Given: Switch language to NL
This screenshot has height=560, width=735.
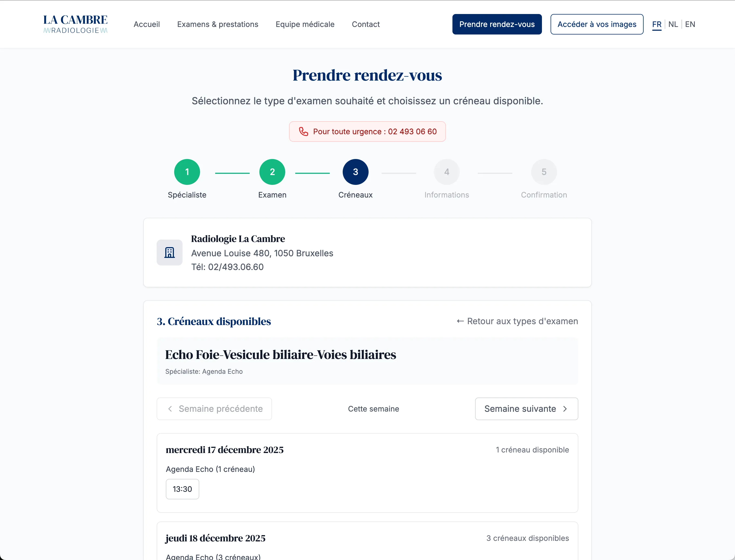Looking at the screenshot, I should [x=673, y=24].
